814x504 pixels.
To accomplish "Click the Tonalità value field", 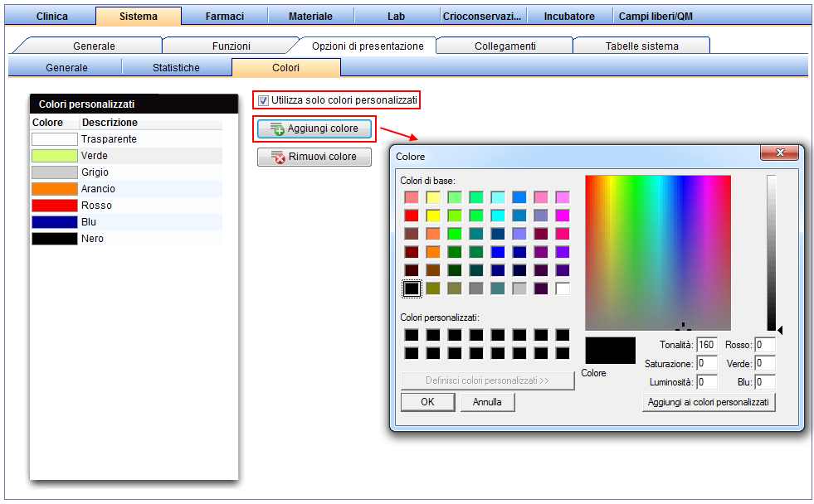I will coord(706,345).
